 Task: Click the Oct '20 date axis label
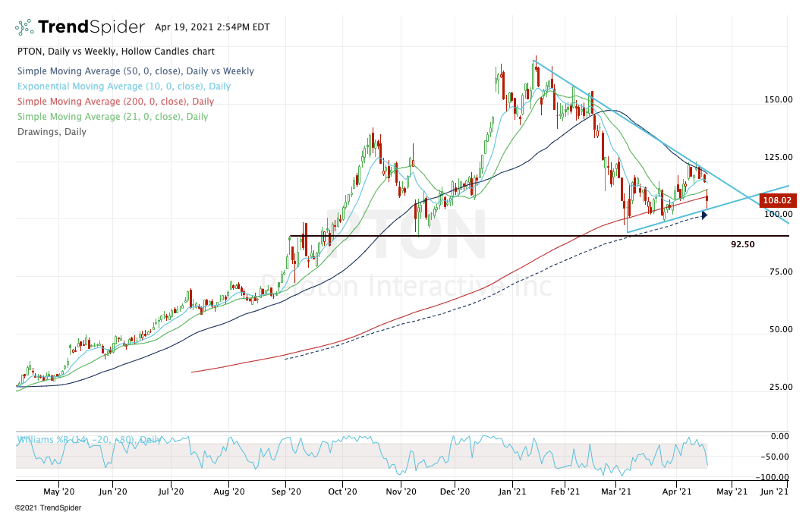click(x=342, y=491)
